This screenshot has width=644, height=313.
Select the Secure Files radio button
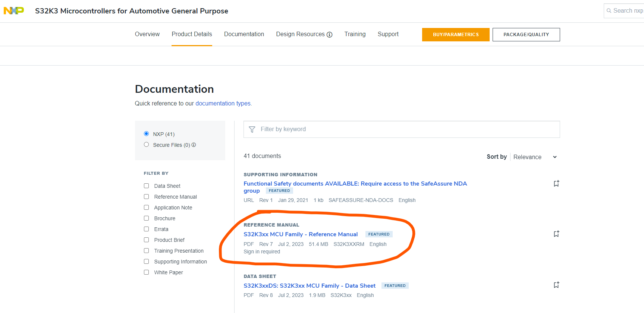[147, 145]
